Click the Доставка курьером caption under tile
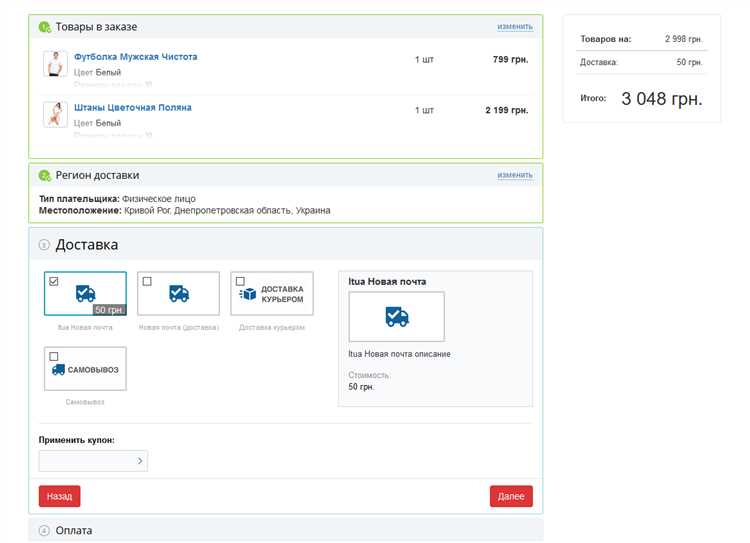This screenshot has width=750, height=543. (272, 328)
